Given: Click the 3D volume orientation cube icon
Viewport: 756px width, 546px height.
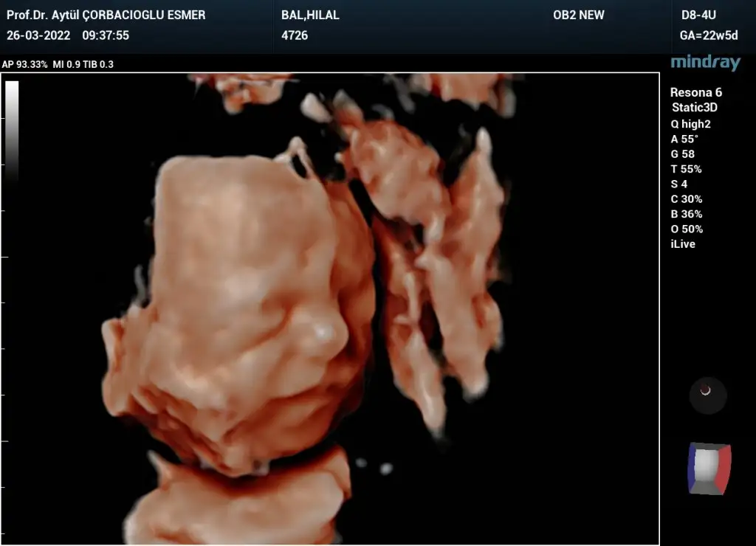Looking at the screenshot, I should coord(709,469).
